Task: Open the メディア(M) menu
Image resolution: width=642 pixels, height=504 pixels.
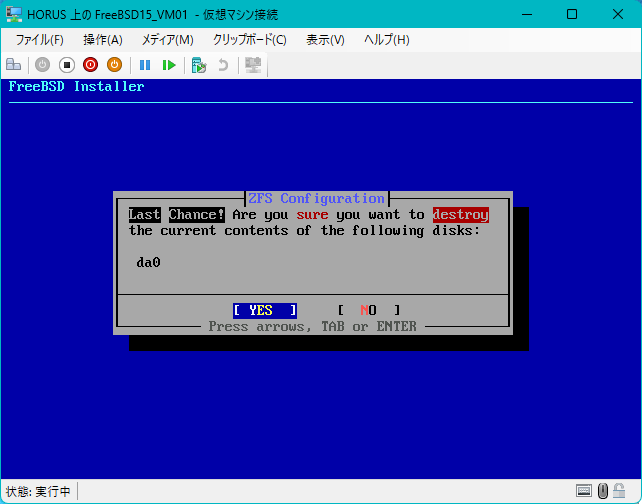Action: coord(167,40)
